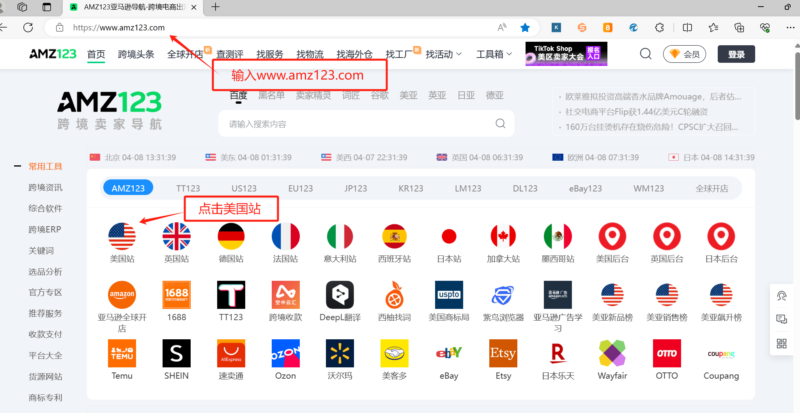Open the Wayfair icon
The height and width of the screenshot is (413, 800).
click(612, 353)
